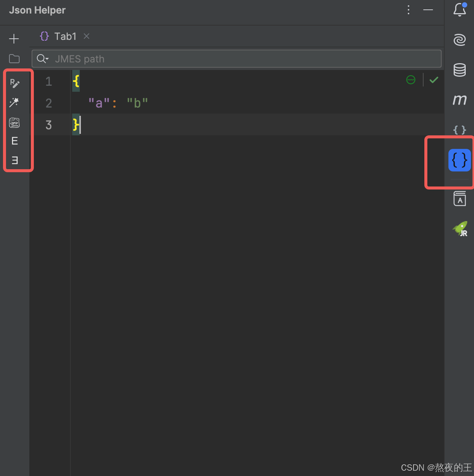Focus the JMES path input field
Viewport: 474px width, 476px height.
(x=237, y=59)
